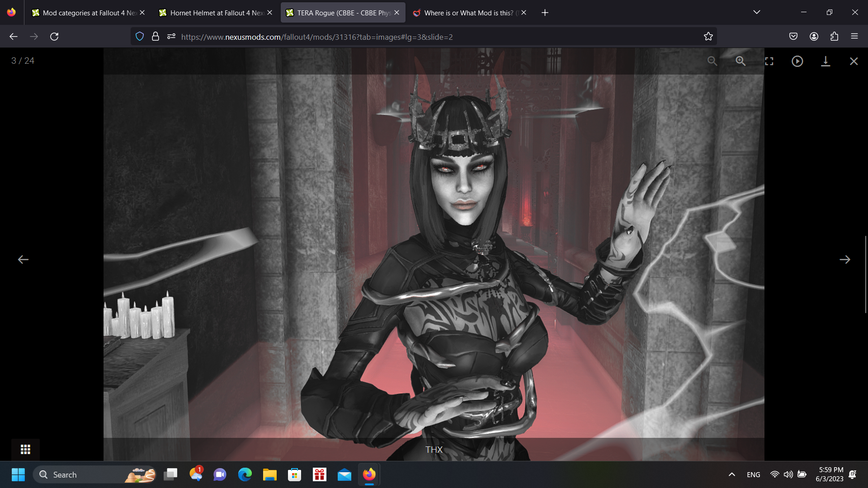868x488 pixels.
Task: Reload the current page
Action: [x=54, y=37]
